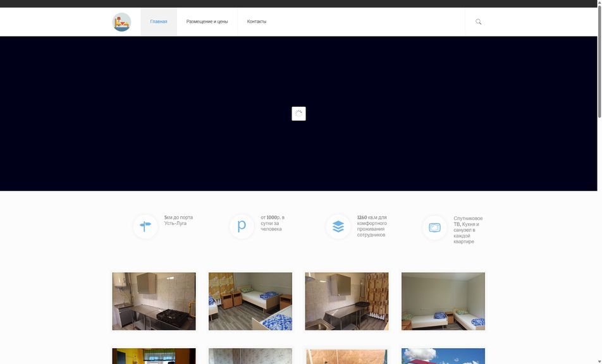Click the layers icon beside 1260 кв.м
Screen dimensions: 602x364
[338, 226]
